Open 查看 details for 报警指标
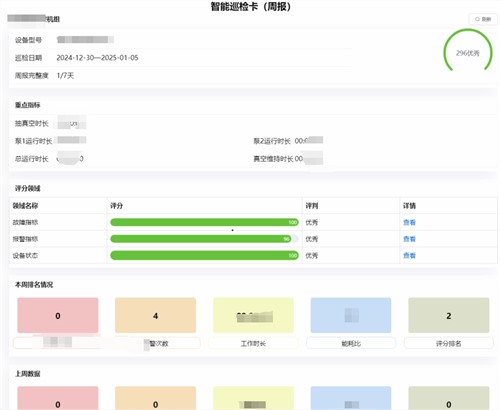Image resolution: width=500 pixels, height=410 pixels. (x=409, y=239)
